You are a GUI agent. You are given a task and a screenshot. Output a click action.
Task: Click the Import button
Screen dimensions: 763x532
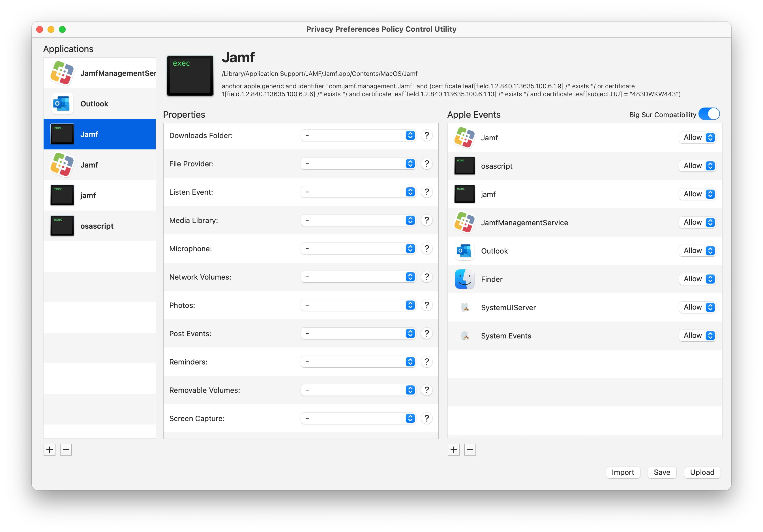(x=623, y=472)
